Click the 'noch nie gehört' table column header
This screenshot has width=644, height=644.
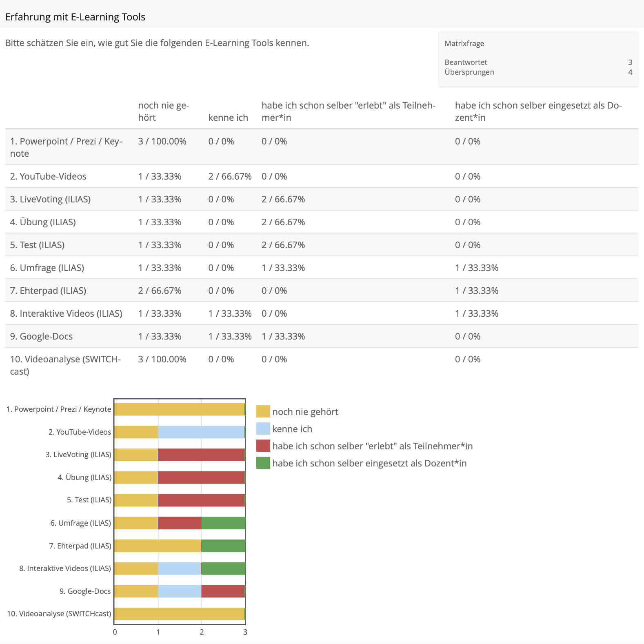pos(163,111)
